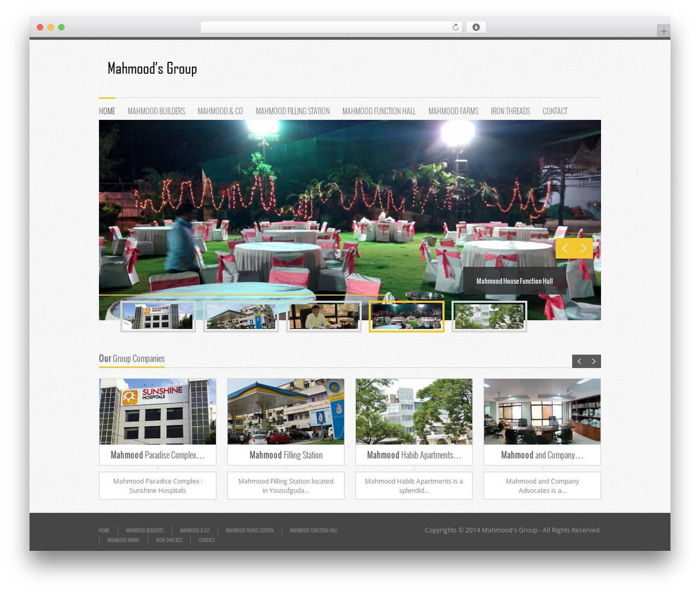Open a new tab with plus icon
The image size is (700, 593).
click(663, 31)
